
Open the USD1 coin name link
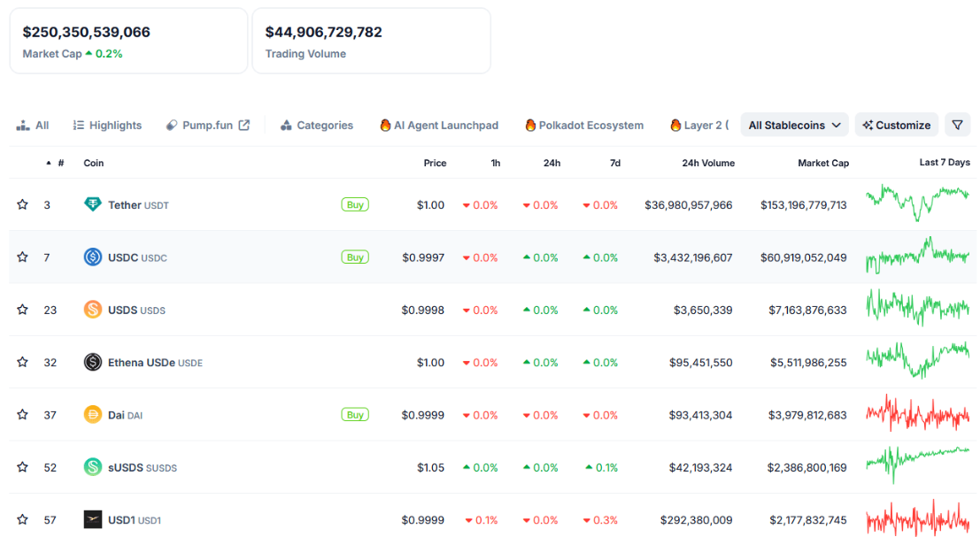(x=135, y=519)
